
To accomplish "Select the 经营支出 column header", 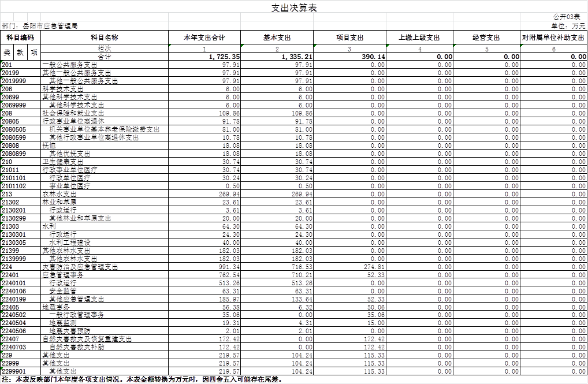I will (486, 38).
